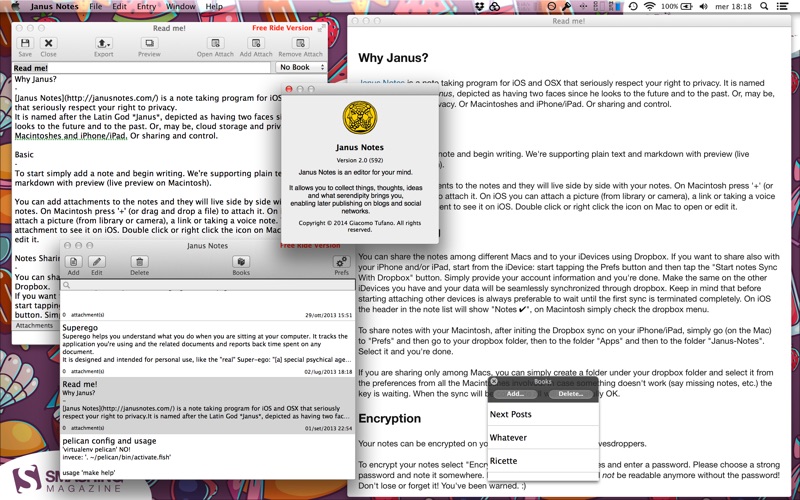Click the Time Machine menu bar icon
800x500 pixels.
633,6
